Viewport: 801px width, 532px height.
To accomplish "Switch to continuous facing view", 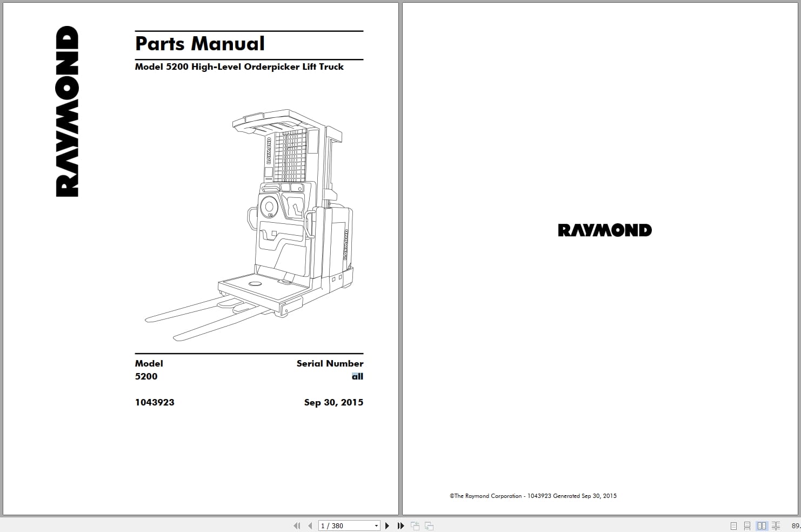I will tap(776, 526).
